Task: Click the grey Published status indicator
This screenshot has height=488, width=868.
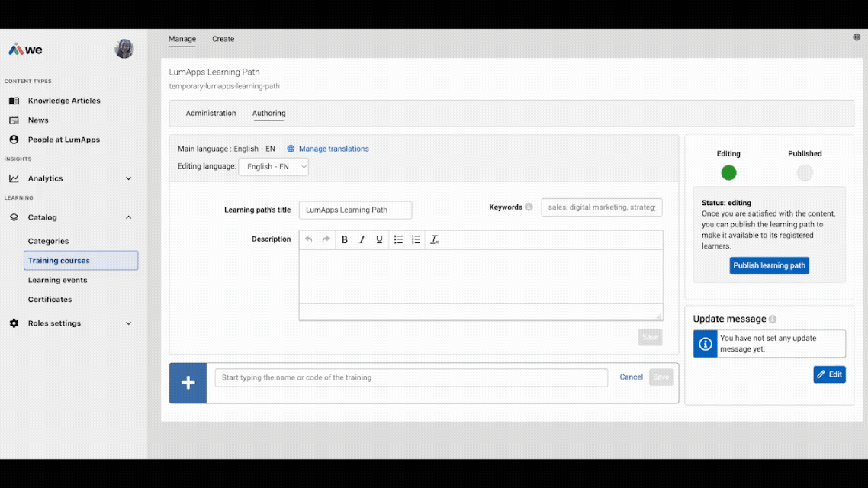Action: [805, 172]
